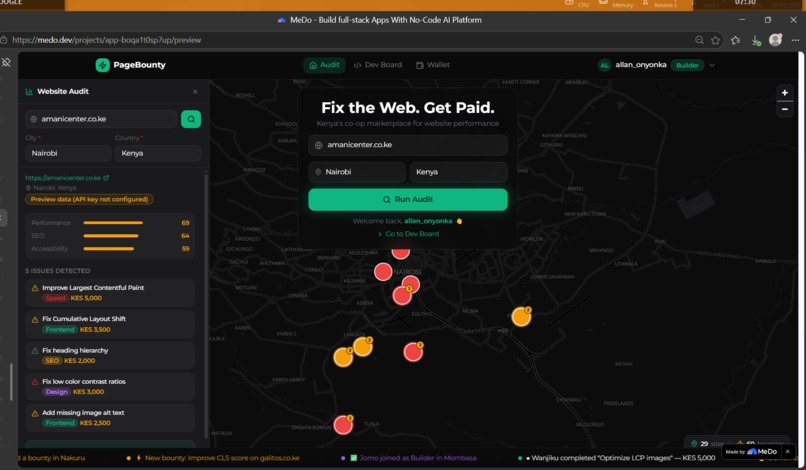Screen dimensions: 806x470
Task: Open the Wallet tab
Action: 433,65
